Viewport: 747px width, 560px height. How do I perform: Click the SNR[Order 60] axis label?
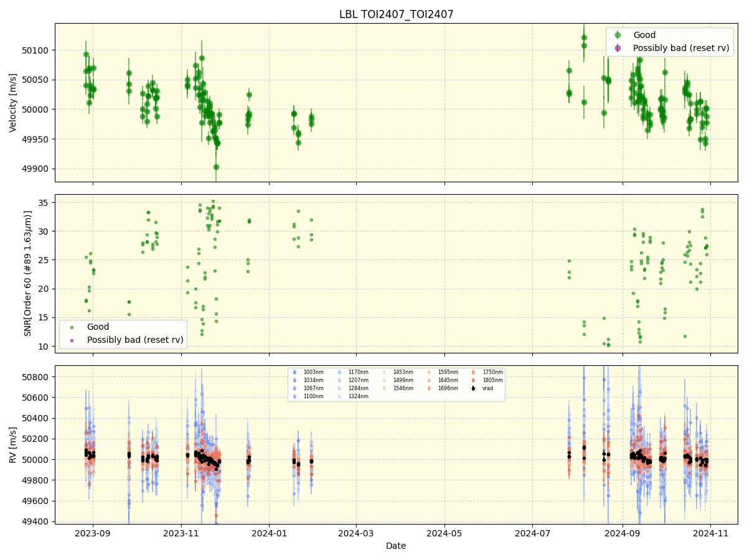click(28, 273)
